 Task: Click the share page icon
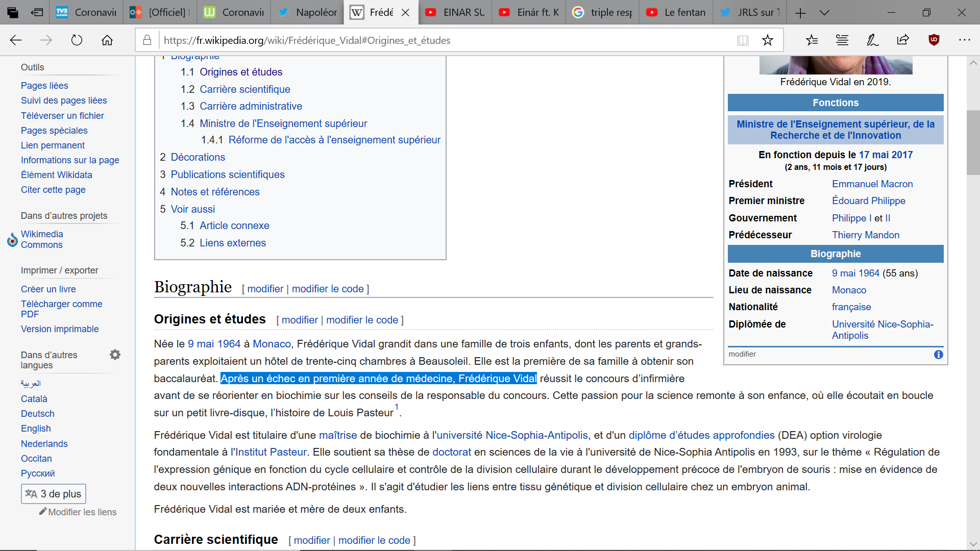[x=903, y=40]
